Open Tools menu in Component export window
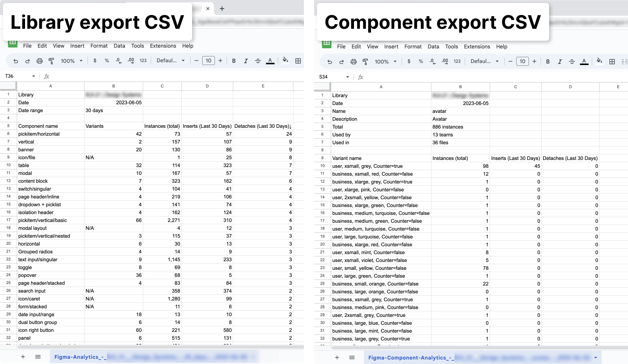Screen dimensions: 628x364 (452, 47)
